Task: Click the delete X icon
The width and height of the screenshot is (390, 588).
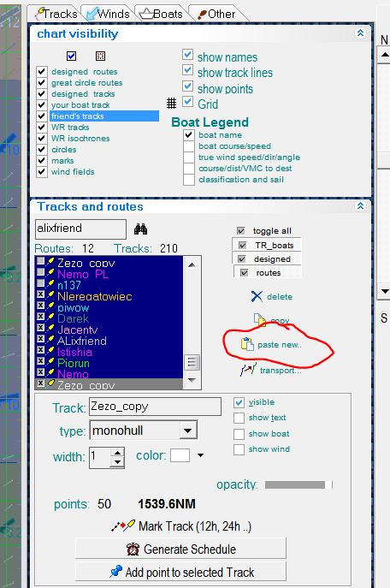Action: click(257, 296)
